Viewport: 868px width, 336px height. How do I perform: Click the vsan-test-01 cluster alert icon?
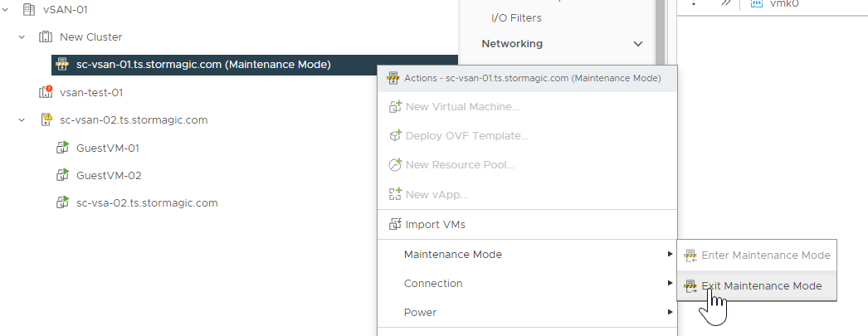click(46, 92)
